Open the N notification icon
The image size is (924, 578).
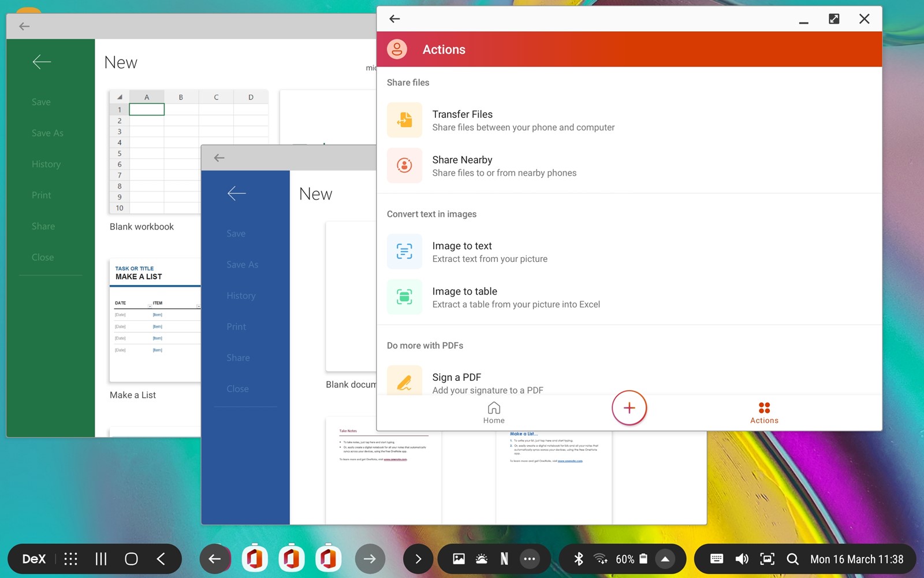[504, 559]
